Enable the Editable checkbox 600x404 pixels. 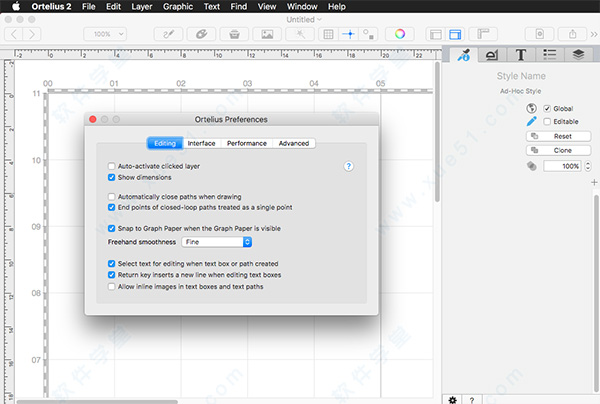[x=547, y=122]
